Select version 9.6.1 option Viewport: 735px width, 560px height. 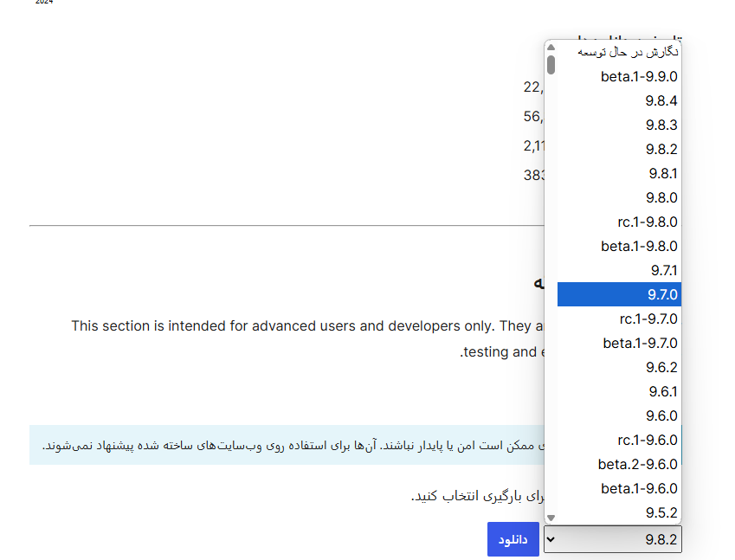(x=619, y=391)
